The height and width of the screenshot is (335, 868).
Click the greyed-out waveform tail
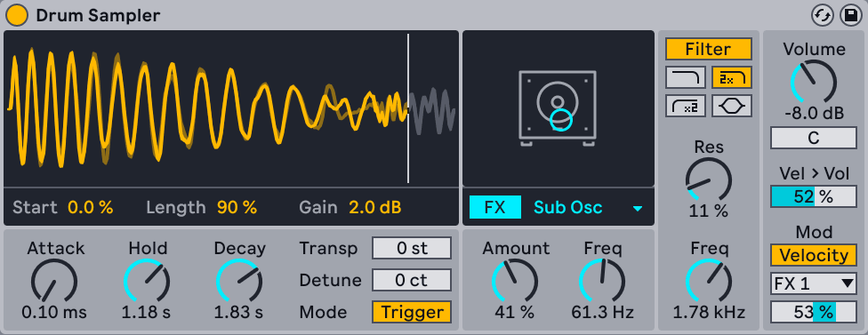(x=432, y=110)
